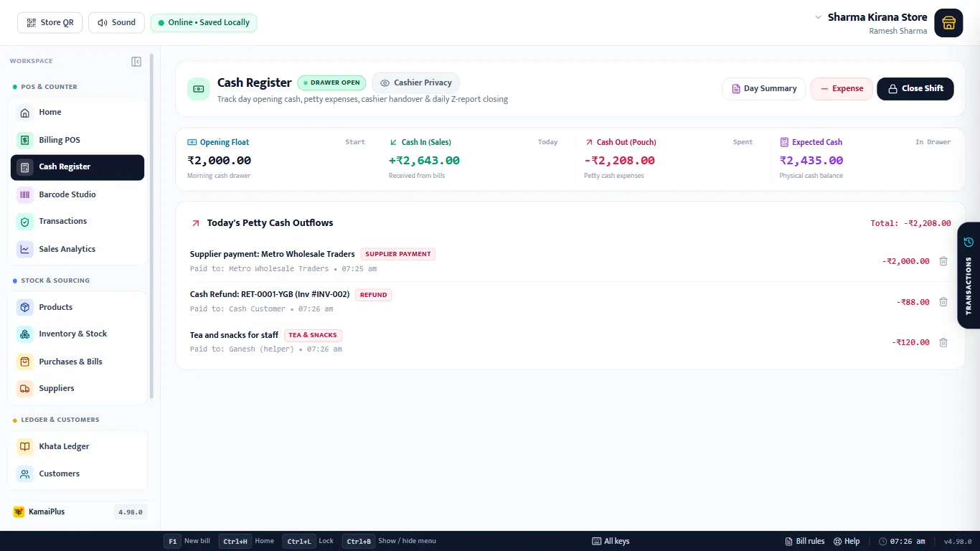Open All keys shortcut list
This screenshot has height=551, width=980.
click(611, 541)
